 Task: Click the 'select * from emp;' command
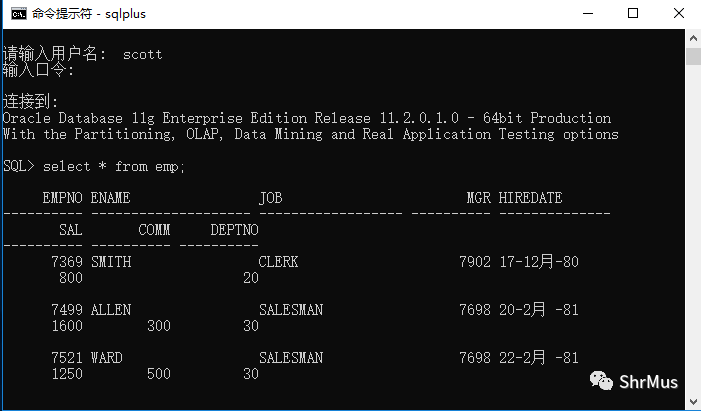tap(114, 166)
